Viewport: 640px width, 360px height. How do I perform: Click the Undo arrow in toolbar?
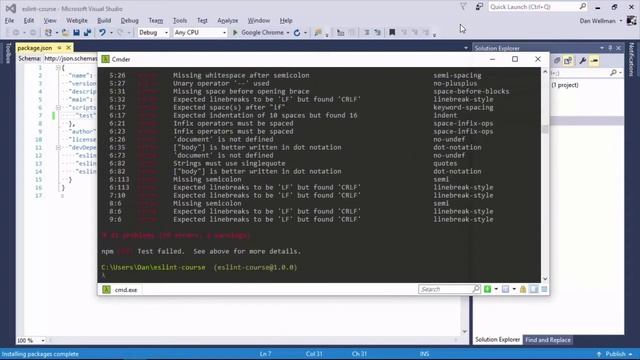coord(102,33)
